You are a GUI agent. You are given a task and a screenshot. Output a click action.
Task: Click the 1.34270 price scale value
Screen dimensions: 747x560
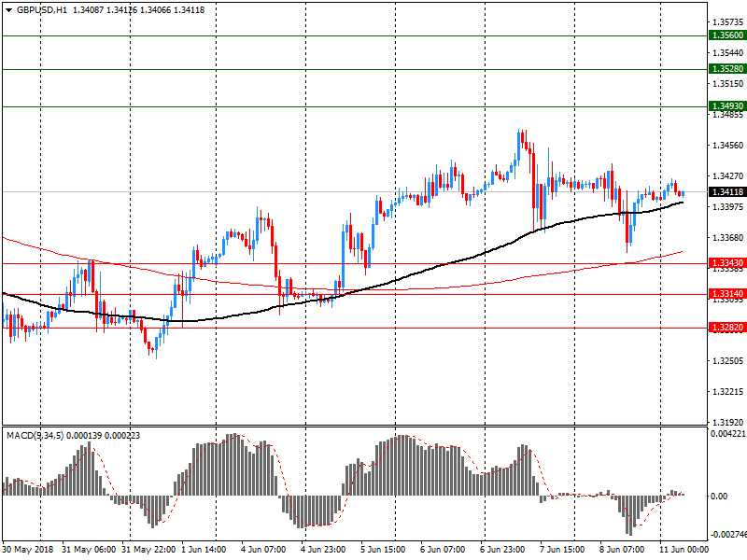[x=727, y=176]
